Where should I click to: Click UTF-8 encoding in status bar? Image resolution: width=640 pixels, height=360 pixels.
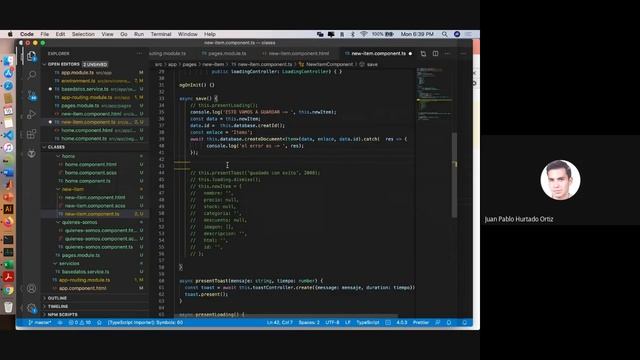pyautogui.click(x=332, y=322)
